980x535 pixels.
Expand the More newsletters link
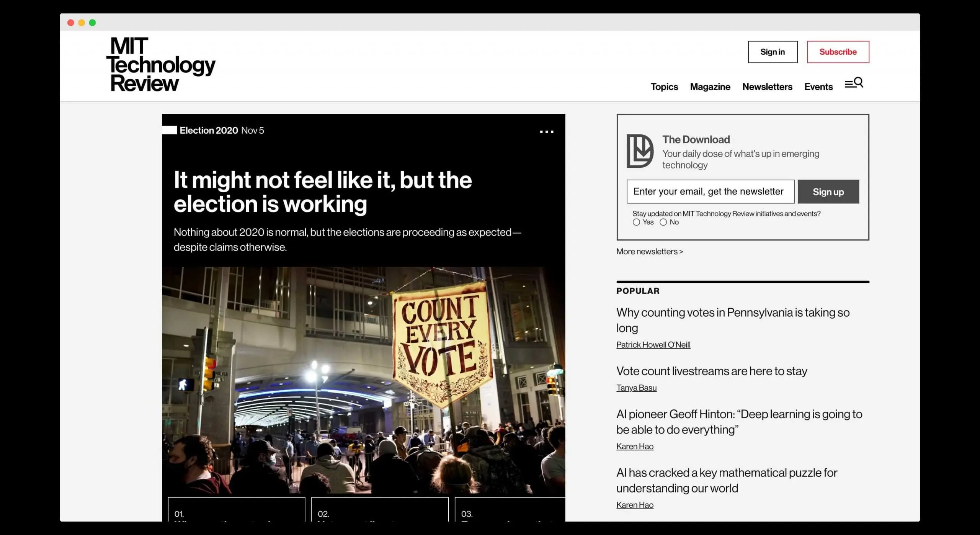649,252
